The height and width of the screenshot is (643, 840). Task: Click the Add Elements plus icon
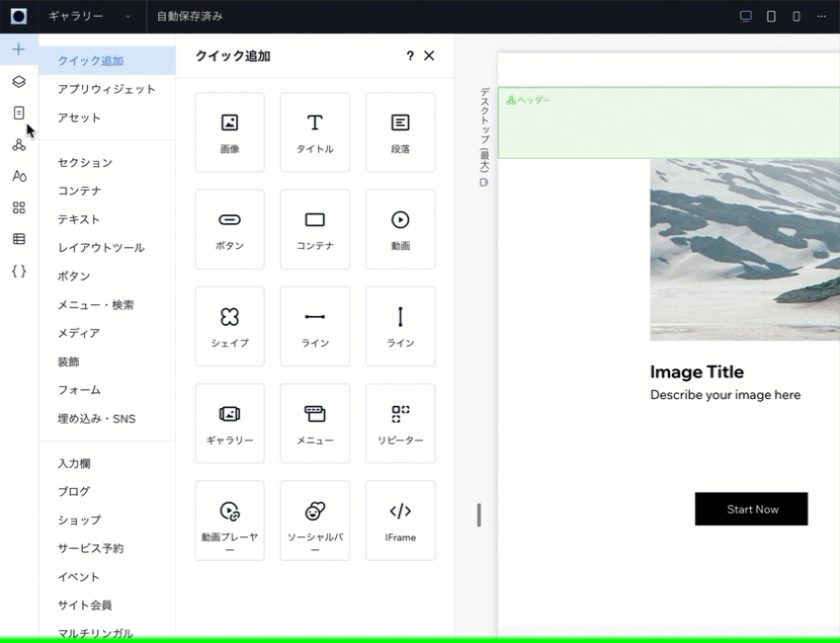click(19, 49)
